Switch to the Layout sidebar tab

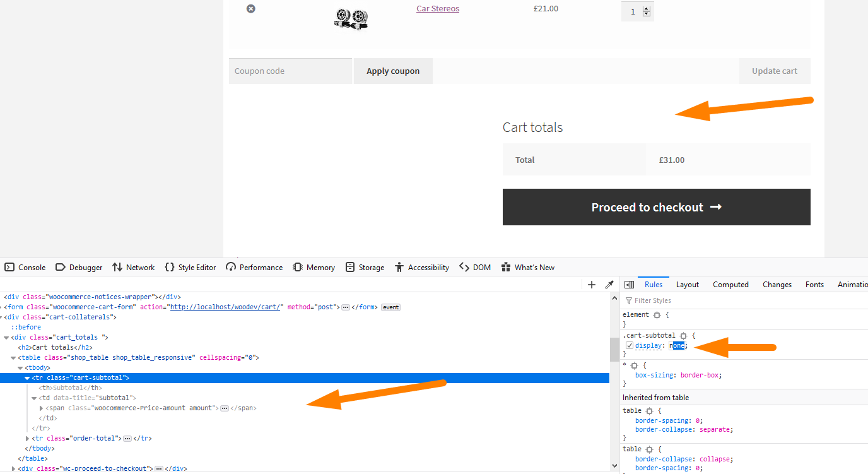688,285
